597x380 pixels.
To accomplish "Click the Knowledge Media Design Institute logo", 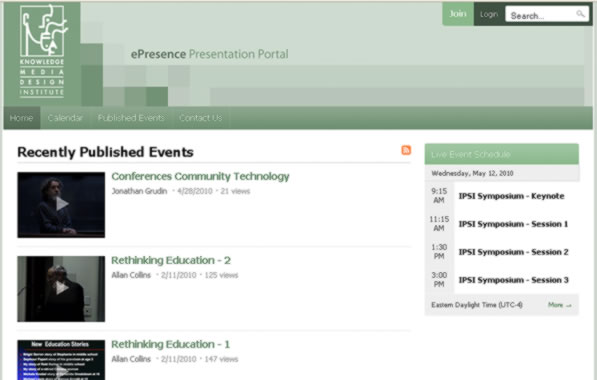I will coord(42,51).
